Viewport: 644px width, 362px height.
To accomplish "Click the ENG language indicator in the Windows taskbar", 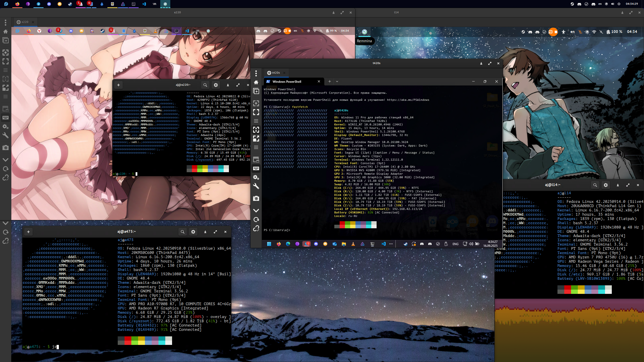I will (x=455, y=244).
